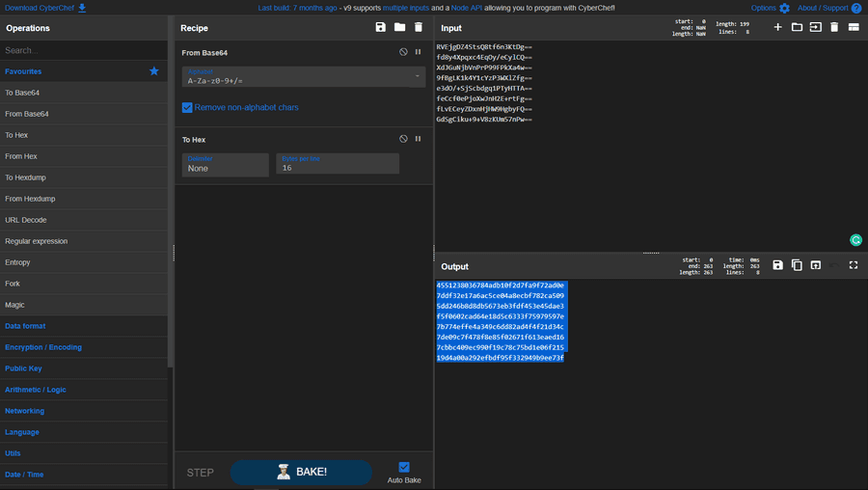Click the operations Search field

pyautogui.click(x=82, y=50)
